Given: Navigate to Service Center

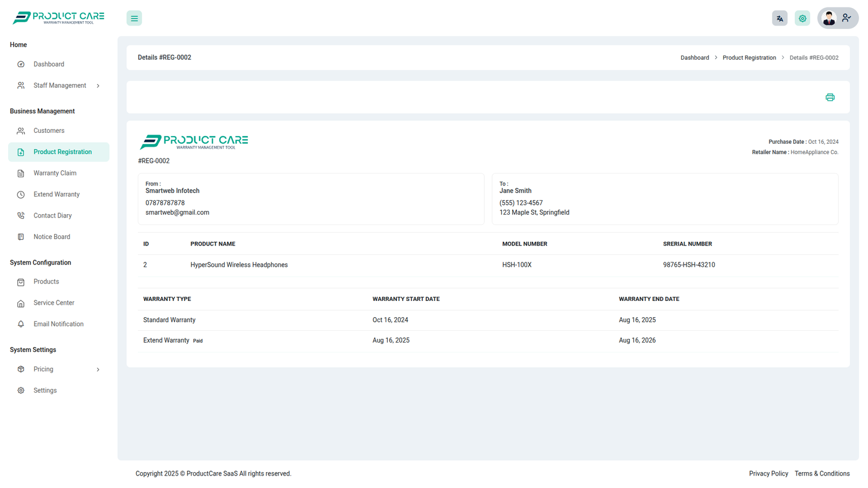Looking at the screenshot, I should pos(54,303).
